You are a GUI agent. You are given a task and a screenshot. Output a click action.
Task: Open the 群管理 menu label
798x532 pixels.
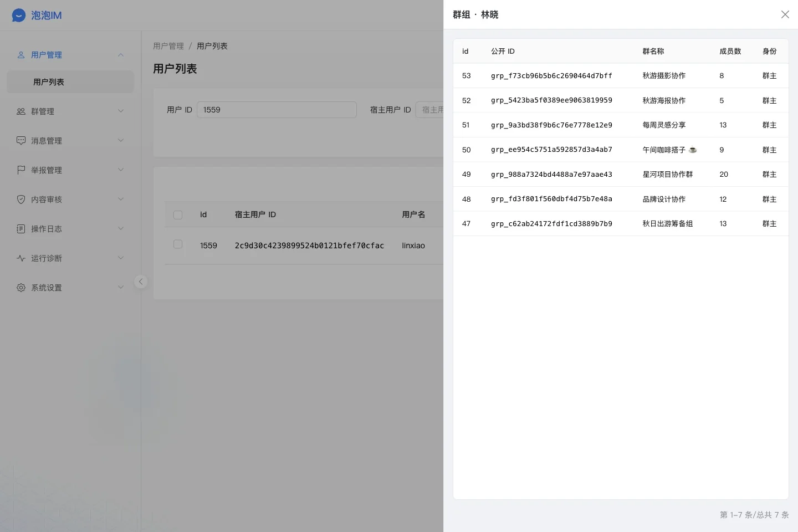[x=43, y=111]
